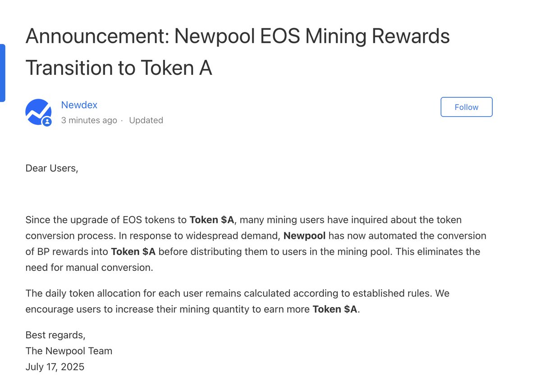Image resolution: width=541 pixels, height=392 pixels.
Task: Click the announcement headline about Newpool EOS Mining
Action: 238,51
